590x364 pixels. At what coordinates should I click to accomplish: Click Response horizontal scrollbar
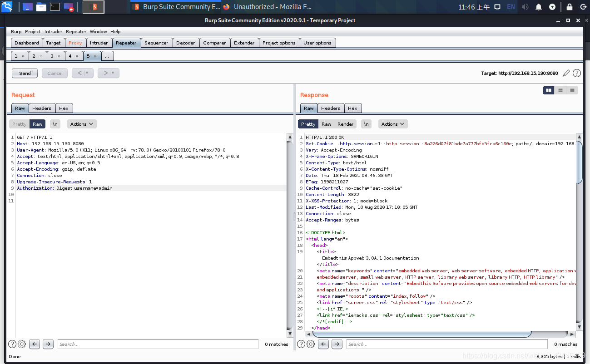pyautogui.click(x=421, y=334)
